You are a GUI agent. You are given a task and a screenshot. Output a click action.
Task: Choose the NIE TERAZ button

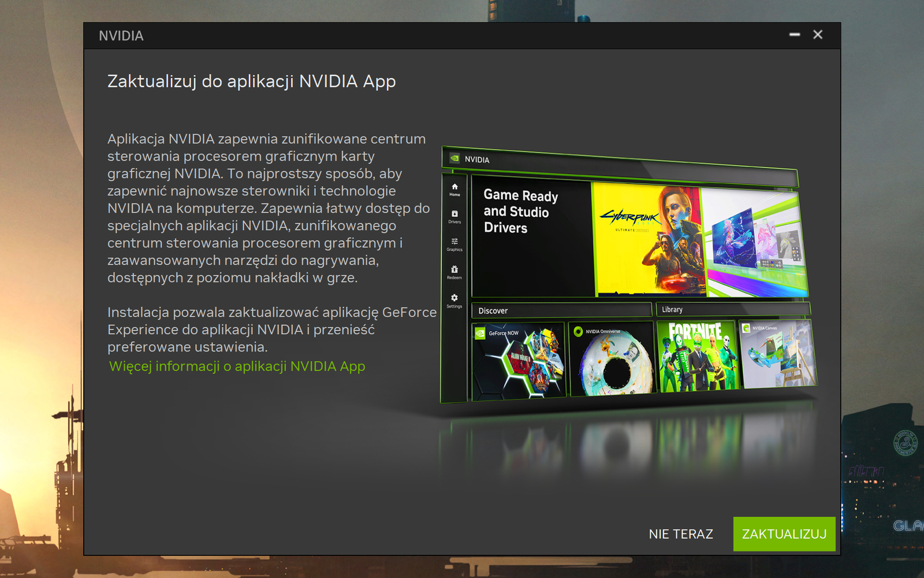[x=681, y=534]
